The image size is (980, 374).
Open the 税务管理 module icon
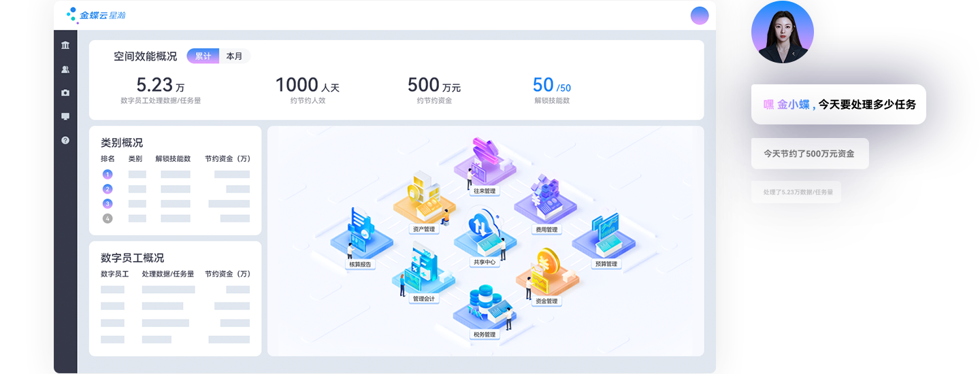485,311
